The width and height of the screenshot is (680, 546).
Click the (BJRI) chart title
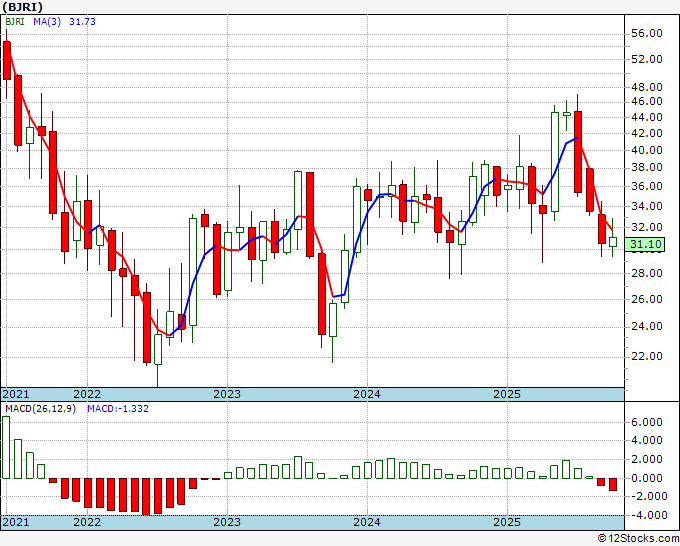point(22,6)
